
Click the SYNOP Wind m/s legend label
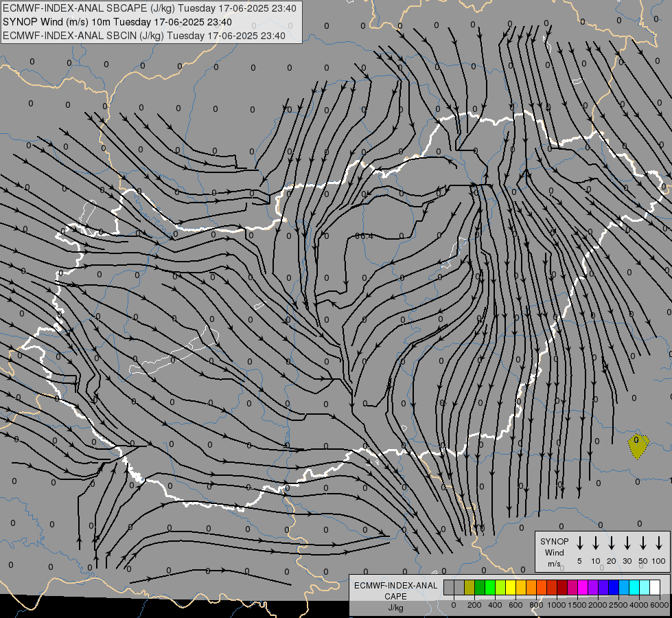point(554,552)
